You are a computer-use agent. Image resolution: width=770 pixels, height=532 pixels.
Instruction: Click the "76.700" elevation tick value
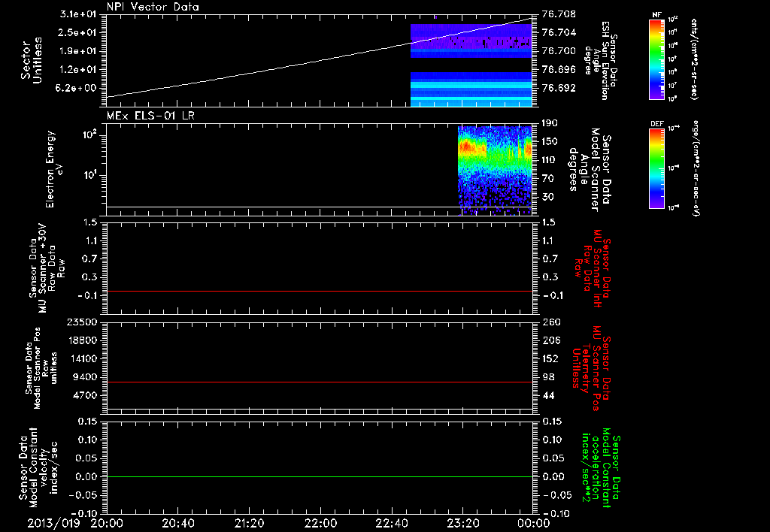coord(559,51)
